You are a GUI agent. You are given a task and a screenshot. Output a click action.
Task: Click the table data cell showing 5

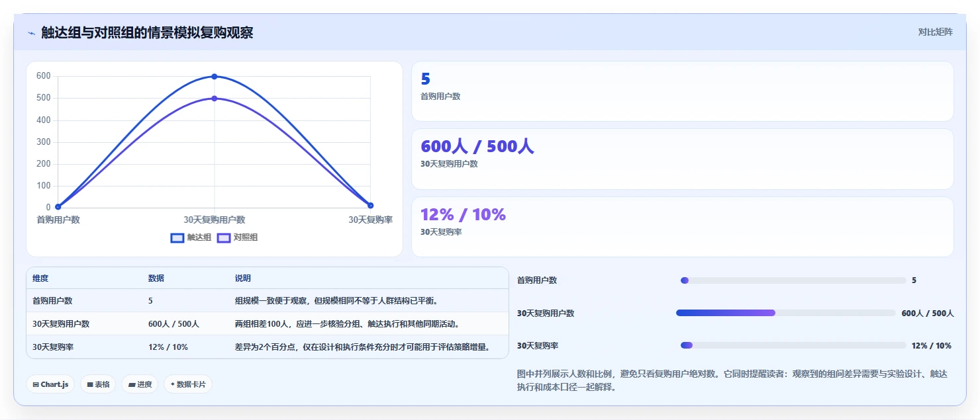[150, 301]
